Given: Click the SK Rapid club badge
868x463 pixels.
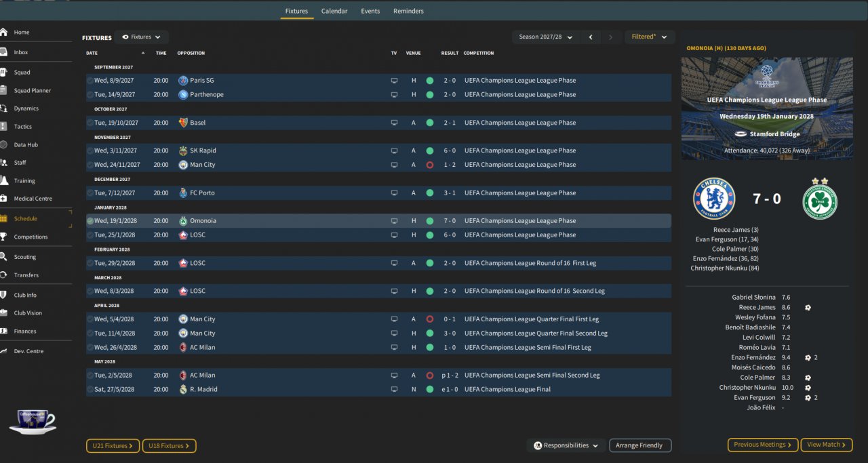Looking at the screenshot, I should coord(183,150).
